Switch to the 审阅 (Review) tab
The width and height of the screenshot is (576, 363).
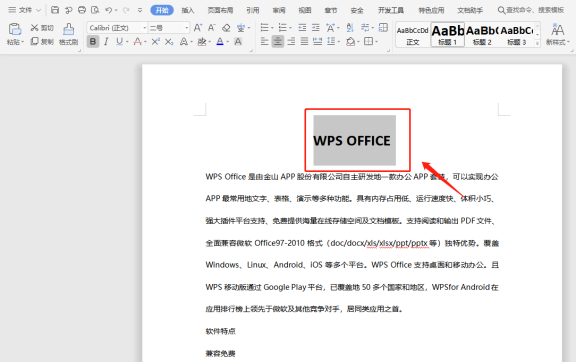click(279, 10)
